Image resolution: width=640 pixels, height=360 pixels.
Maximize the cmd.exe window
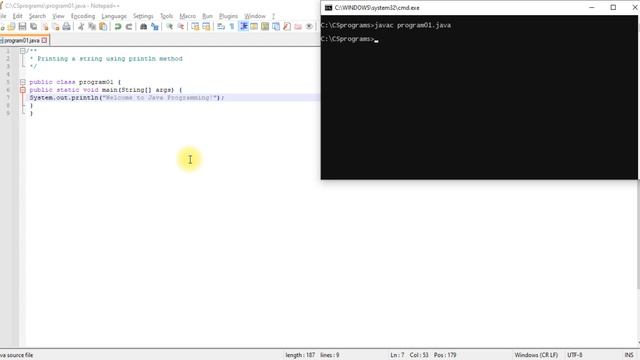[x=613, y=7]
